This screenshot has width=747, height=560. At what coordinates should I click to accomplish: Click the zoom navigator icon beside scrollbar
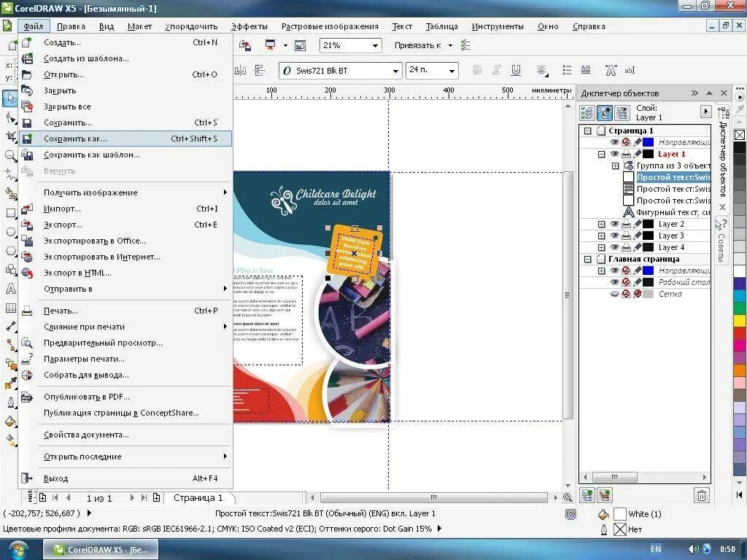[x=568, y=497]
